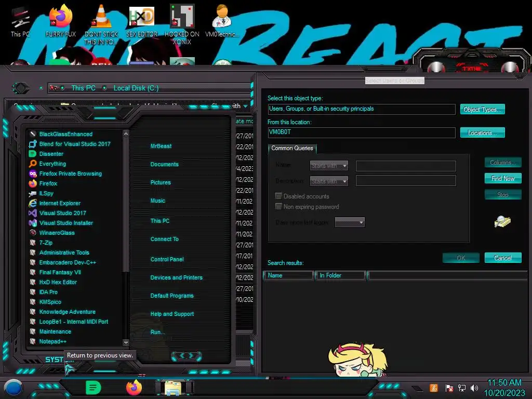The height and width of the screenshot is (399, 532).
Task: Launch Everything search from the programs list
Action: pos(52,164)
